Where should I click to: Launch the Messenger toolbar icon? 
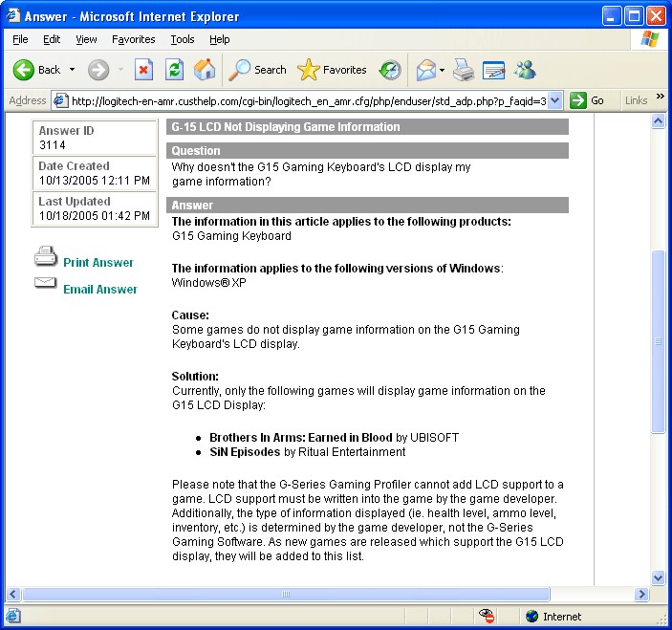525,70
